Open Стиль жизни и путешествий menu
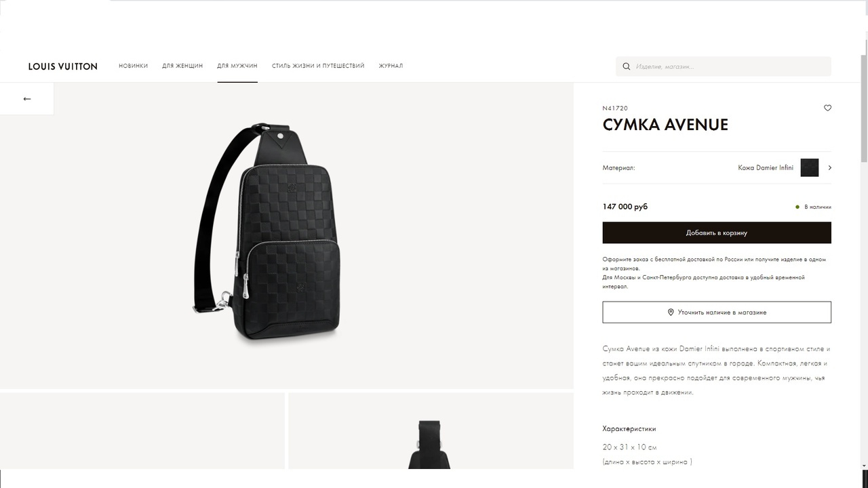The width and height of the screenshot is (868, 488). point(318,66)
